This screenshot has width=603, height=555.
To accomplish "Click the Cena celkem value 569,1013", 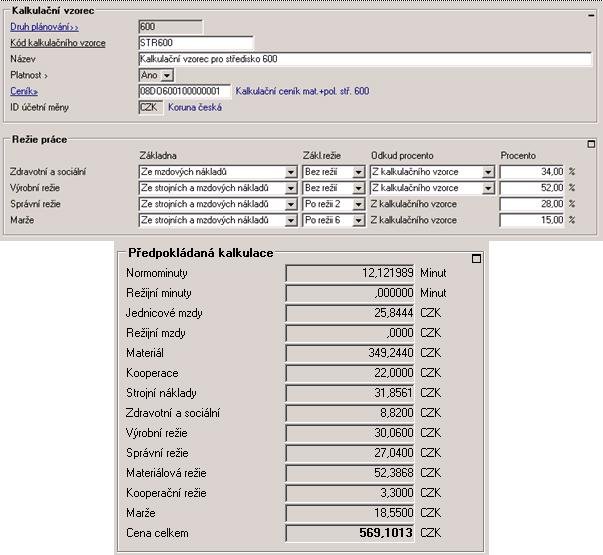I will tap(350, 533).
